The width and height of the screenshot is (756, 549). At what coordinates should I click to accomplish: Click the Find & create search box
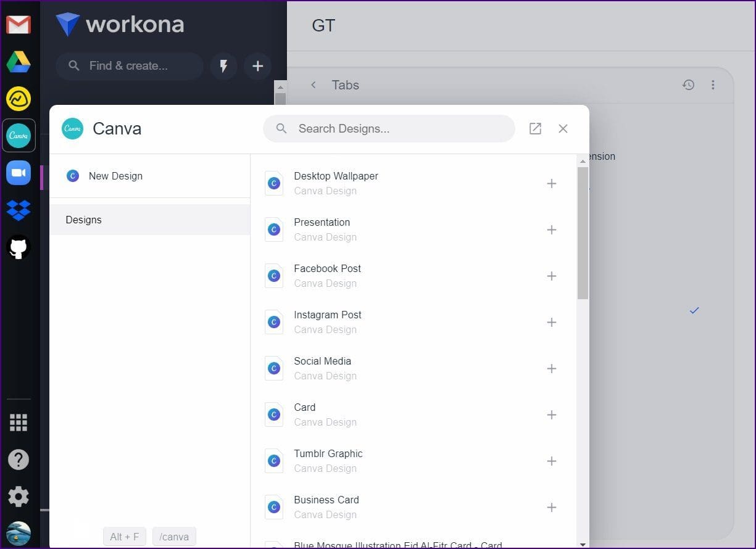tap(130, 66)
